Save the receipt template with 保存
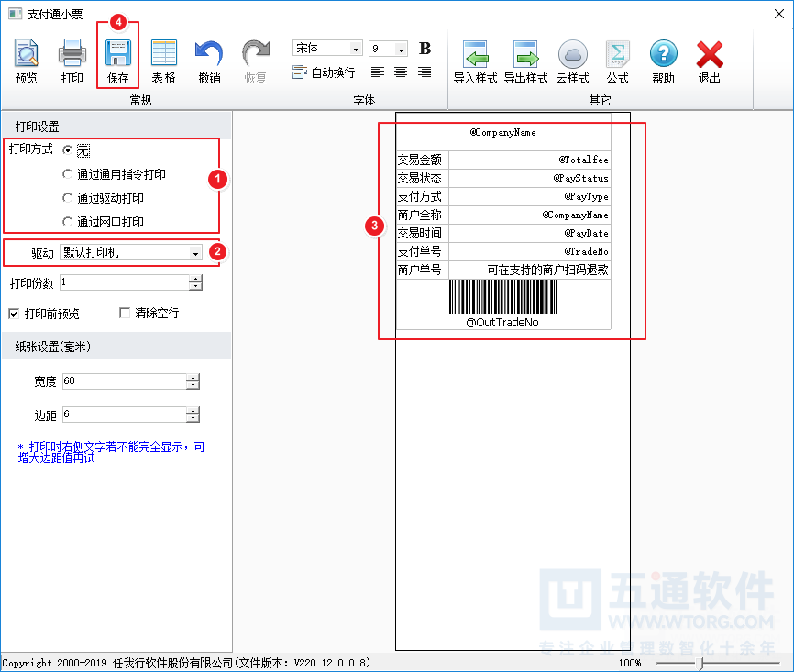Viewport: 794px width, 672px height. (x=118, y=61)
